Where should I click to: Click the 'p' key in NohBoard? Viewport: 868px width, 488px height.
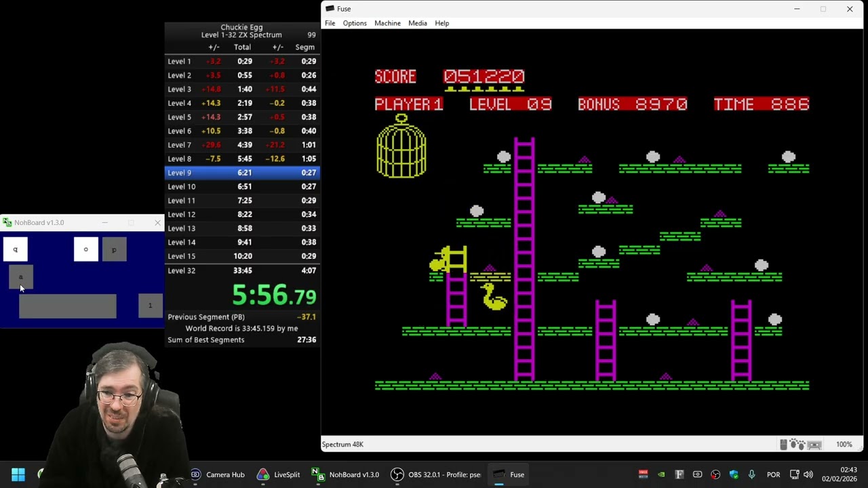click(x=114, y=249)
